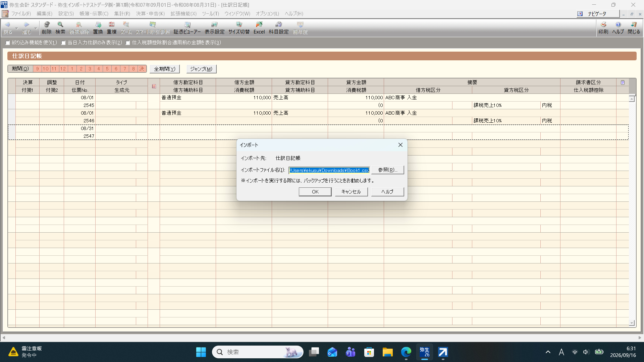Image resolution: width=644 pixels, height=362 pixels.
Task: Open the 検索 search tool
Action: coord(60,28)
